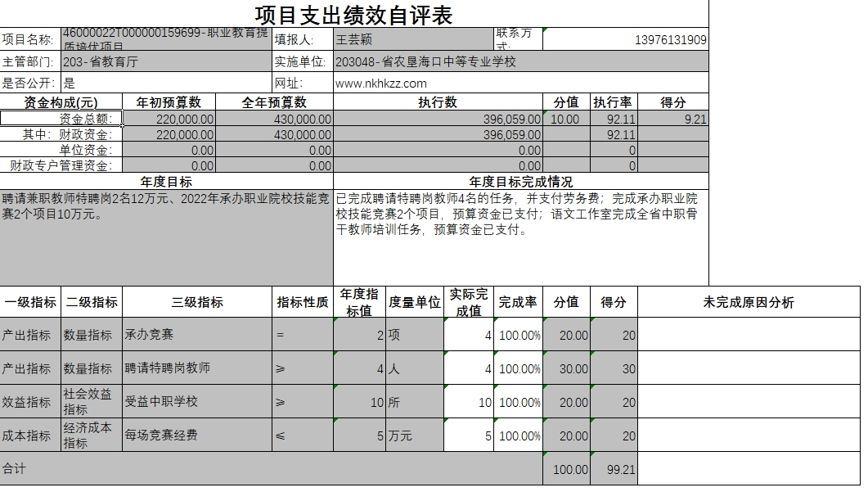This screenshot has height=492, width=868.
Task: Click the 聘请特聘岗教师 indicator cell
Action: click(x=197, y=368)
